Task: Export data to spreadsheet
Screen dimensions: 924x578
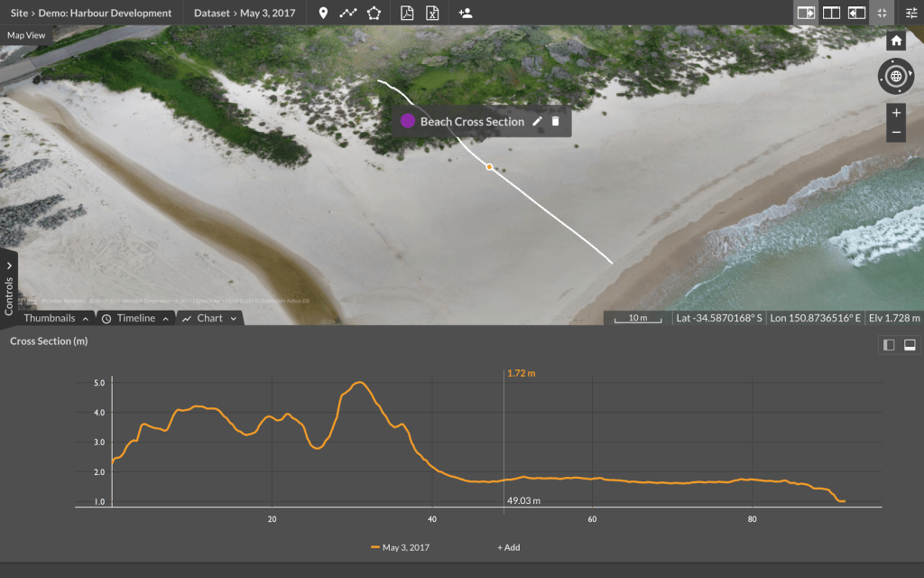Action: click(x=432, y=13)
